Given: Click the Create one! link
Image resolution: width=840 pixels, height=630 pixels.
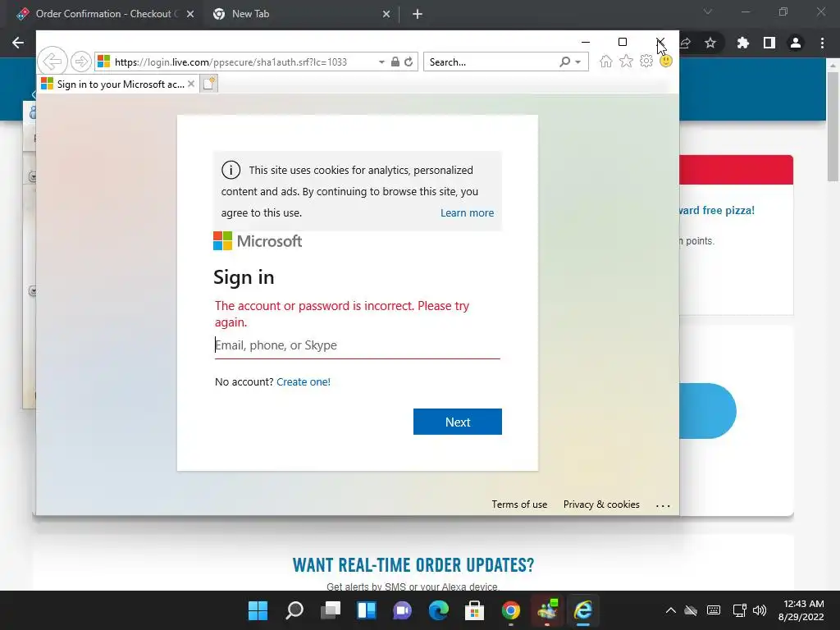Looking at the screenshot, I should (x=304, y=382).
